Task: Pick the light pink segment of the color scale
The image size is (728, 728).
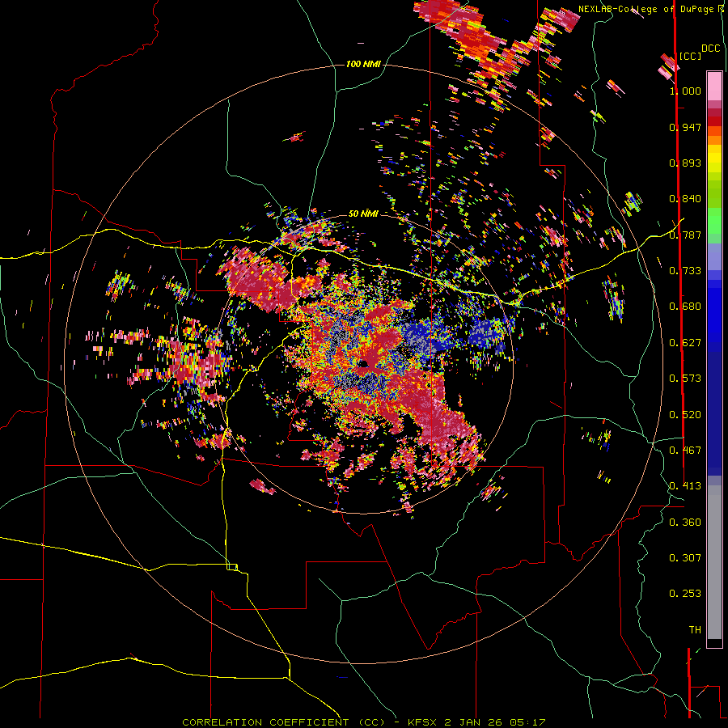Action: 714,86
